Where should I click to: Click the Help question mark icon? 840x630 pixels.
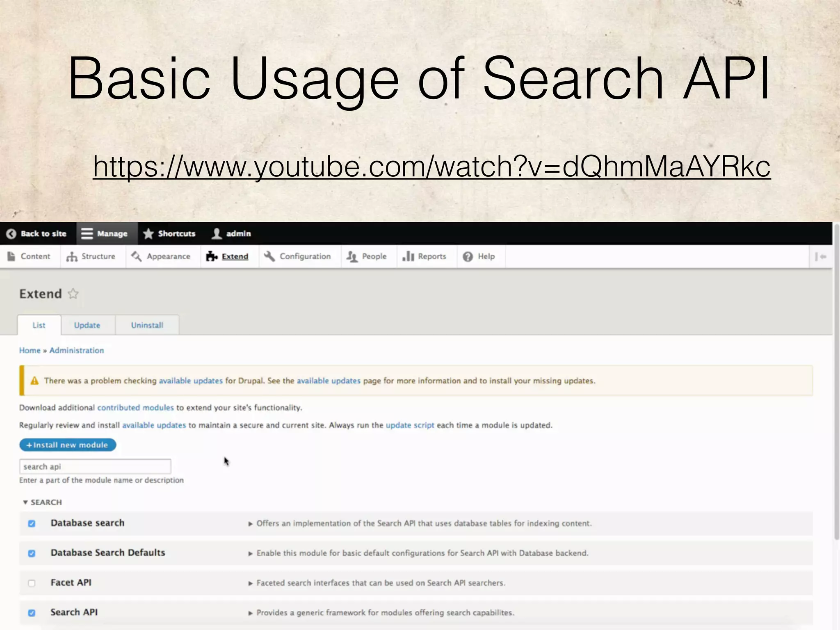pyautogui.click(x=468, y=257)
